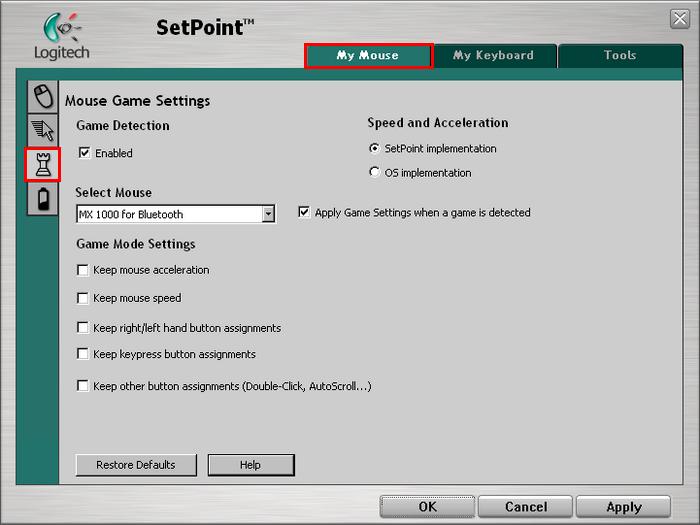This screenshot has height=525, width=700.
Task: Open the pointer movement settings sidebar icon
Action: 43,130
